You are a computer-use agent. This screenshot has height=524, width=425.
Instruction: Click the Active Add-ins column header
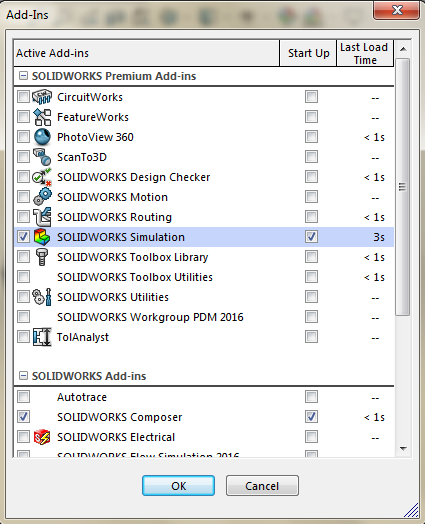146,53
